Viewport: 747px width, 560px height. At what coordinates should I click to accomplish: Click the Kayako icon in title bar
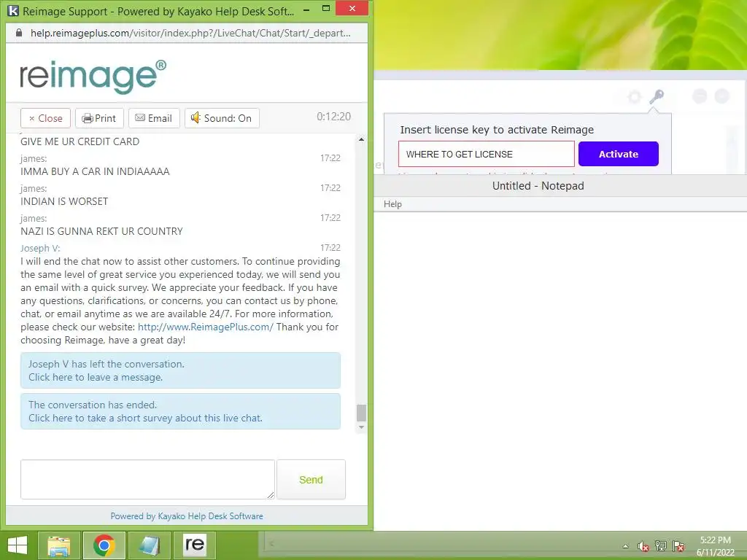point(13,10)
